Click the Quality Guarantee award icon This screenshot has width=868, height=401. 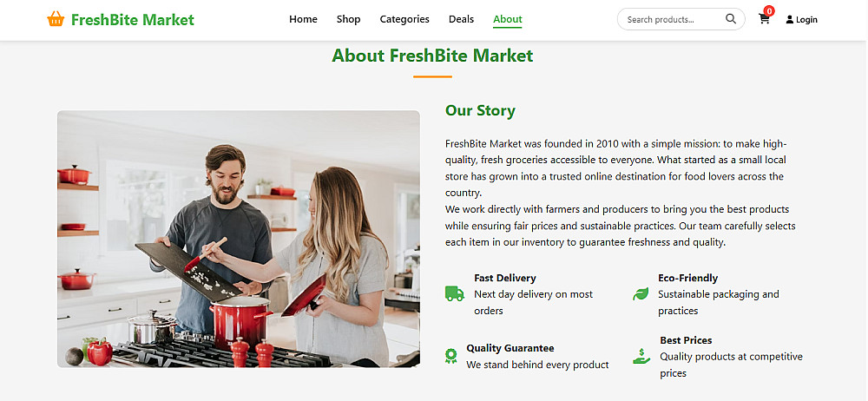tap(450, 355)
